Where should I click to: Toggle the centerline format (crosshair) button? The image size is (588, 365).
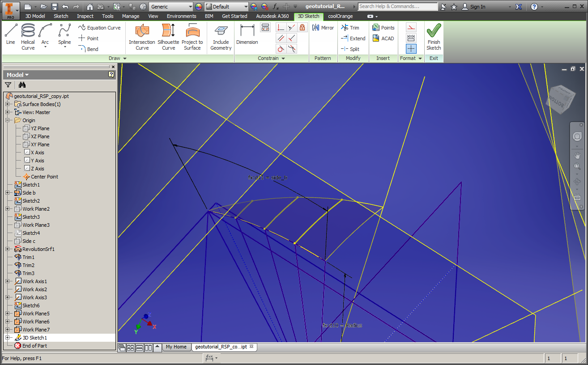411,49
